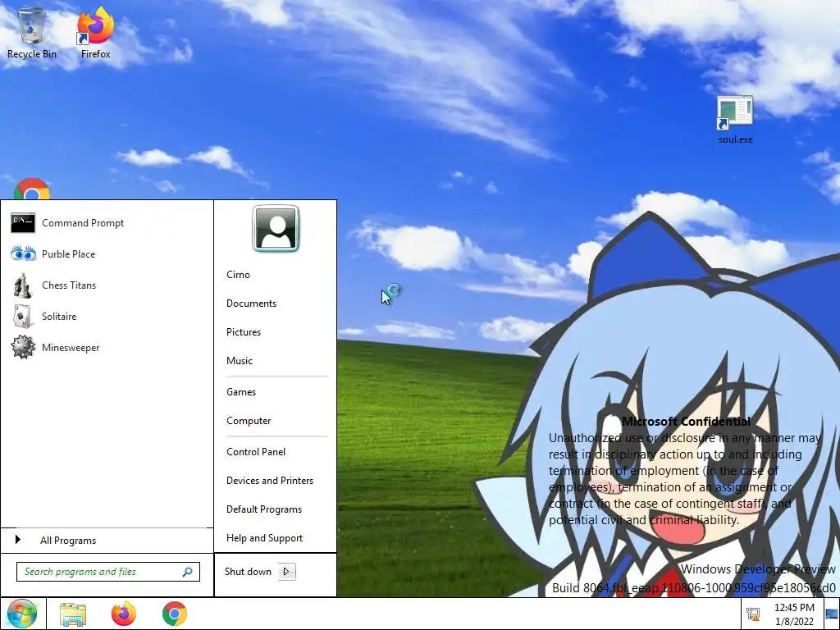Click the Command Prompt icon in Start menu
Viewport: 840px width, 630px height.
click(x=22, y=223)
